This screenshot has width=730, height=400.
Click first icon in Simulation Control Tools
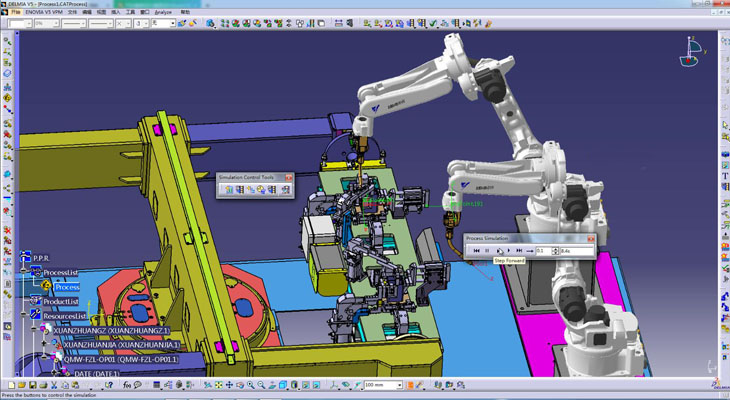click(228, 189)
